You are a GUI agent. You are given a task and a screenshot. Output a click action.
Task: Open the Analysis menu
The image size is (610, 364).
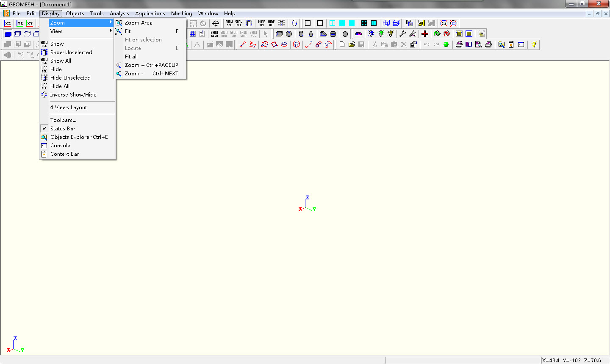[x=119, y=14]
